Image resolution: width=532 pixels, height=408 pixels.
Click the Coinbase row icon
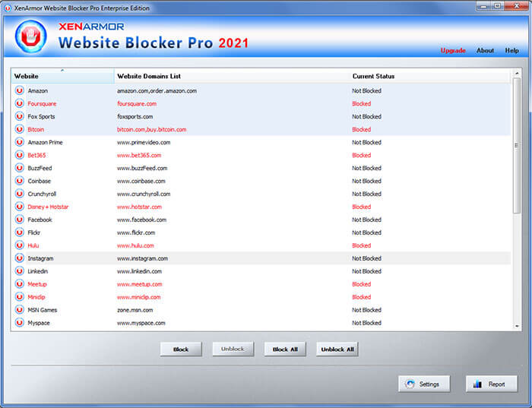[19, 181]
